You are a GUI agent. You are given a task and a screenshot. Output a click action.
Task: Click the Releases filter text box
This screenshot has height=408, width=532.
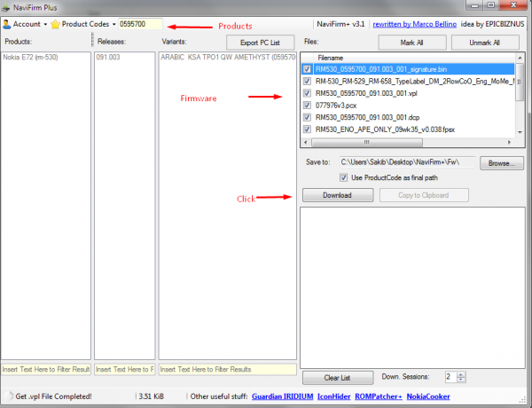[x=124, y=369]
